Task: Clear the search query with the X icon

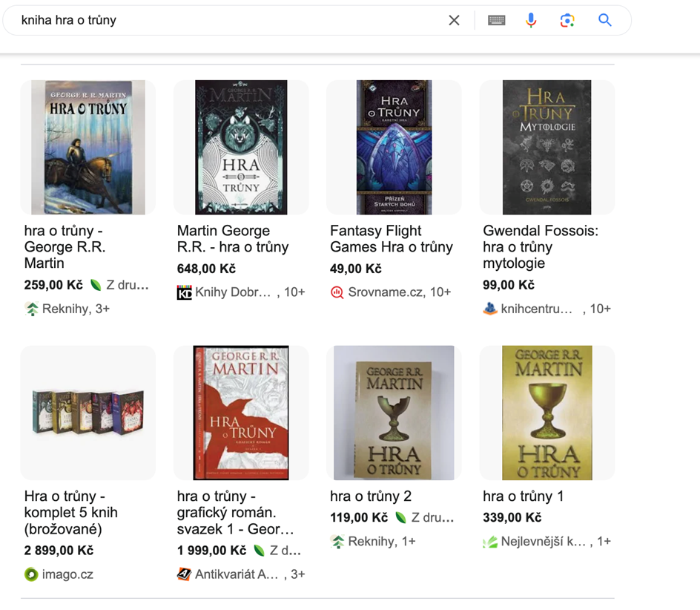Action: pyautogui.click(x=454, y=20)
